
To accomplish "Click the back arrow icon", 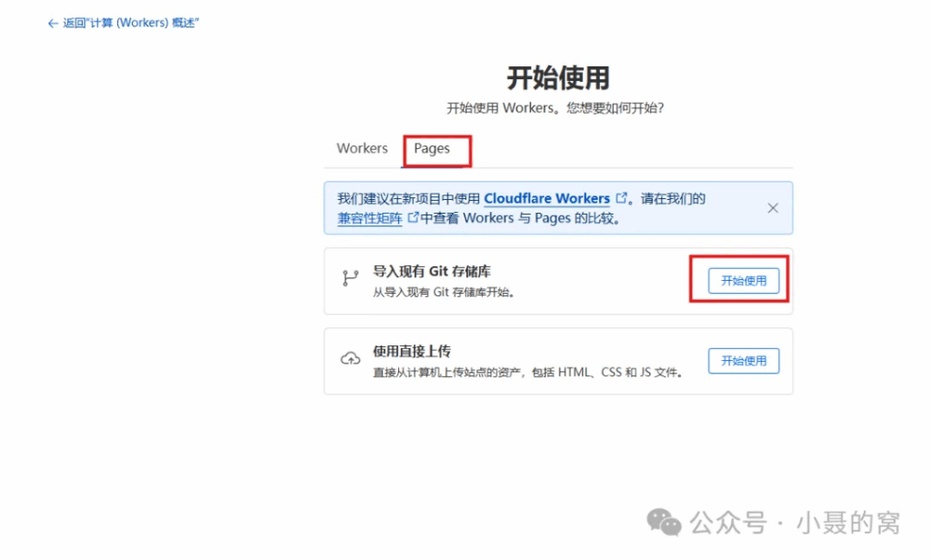I will coord(53,23).
